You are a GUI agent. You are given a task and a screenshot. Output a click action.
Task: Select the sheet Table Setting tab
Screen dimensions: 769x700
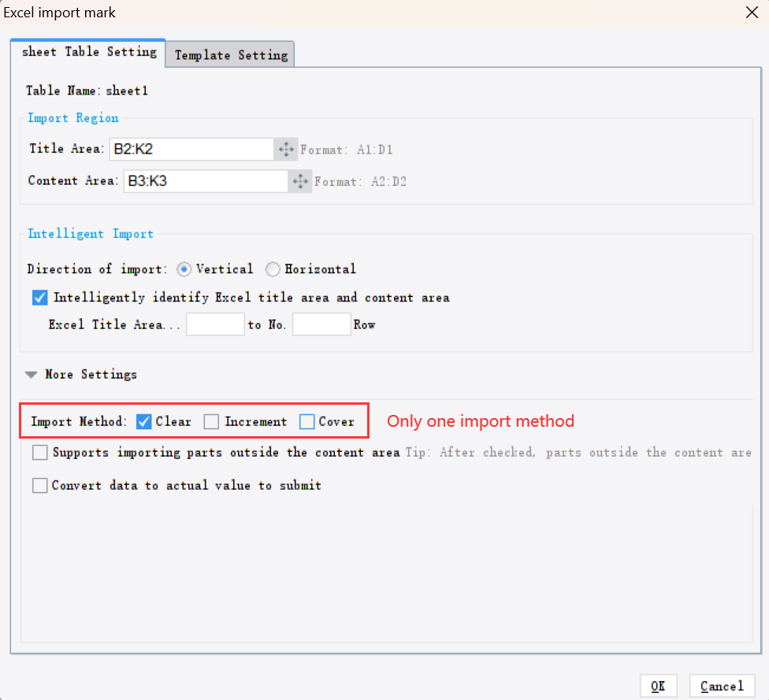click(x=87, y=51)
